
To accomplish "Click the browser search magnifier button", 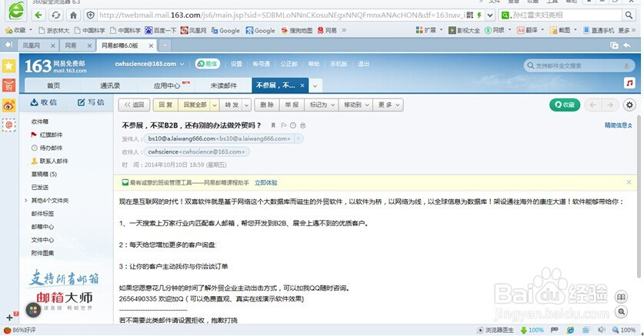I will tap(629, 15).
